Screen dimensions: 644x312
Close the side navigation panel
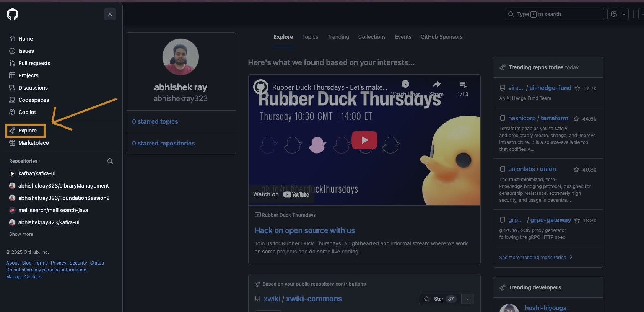click(x=110, y=14)
